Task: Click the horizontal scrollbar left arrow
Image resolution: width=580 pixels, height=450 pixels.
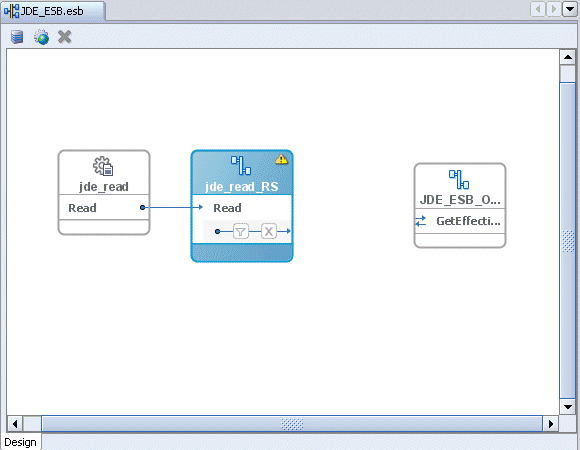Action: click(x=15, y=424)
